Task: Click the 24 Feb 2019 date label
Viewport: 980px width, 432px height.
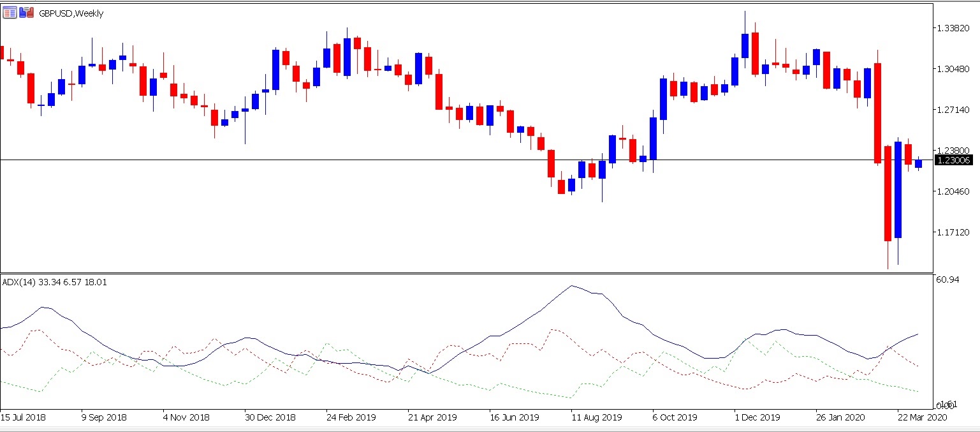Action: [351, 417]
